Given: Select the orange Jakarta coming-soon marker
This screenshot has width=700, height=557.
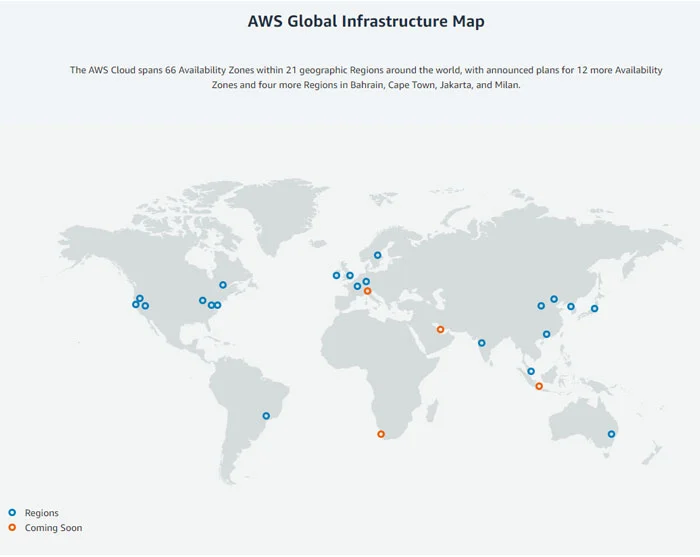Looking at the screenshot, I should 539,386.
